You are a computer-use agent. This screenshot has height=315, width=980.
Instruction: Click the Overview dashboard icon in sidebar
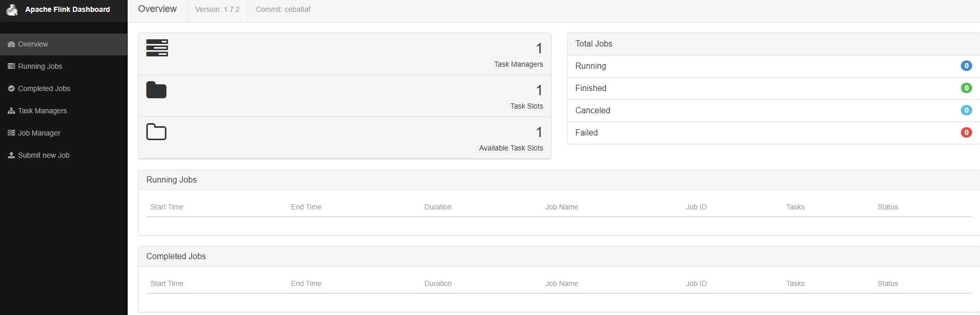[11, 44]
